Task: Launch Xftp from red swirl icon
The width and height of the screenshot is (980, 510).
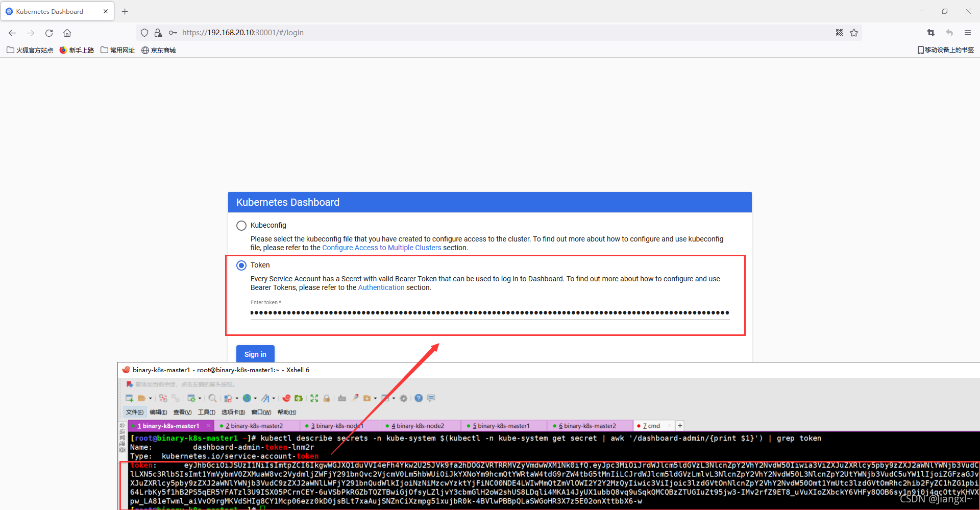Action: tap(286, 398)
